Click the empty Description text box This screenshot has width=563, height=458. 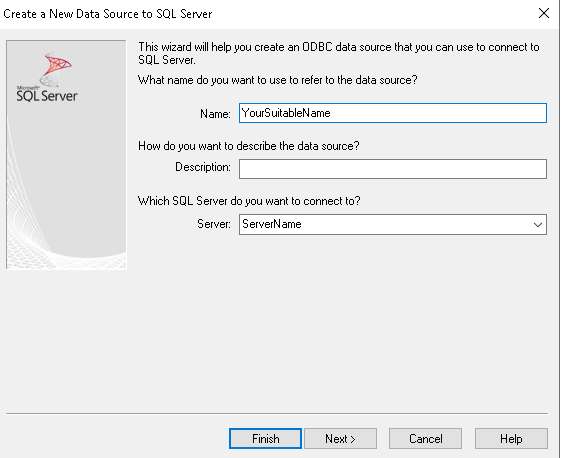393,169
